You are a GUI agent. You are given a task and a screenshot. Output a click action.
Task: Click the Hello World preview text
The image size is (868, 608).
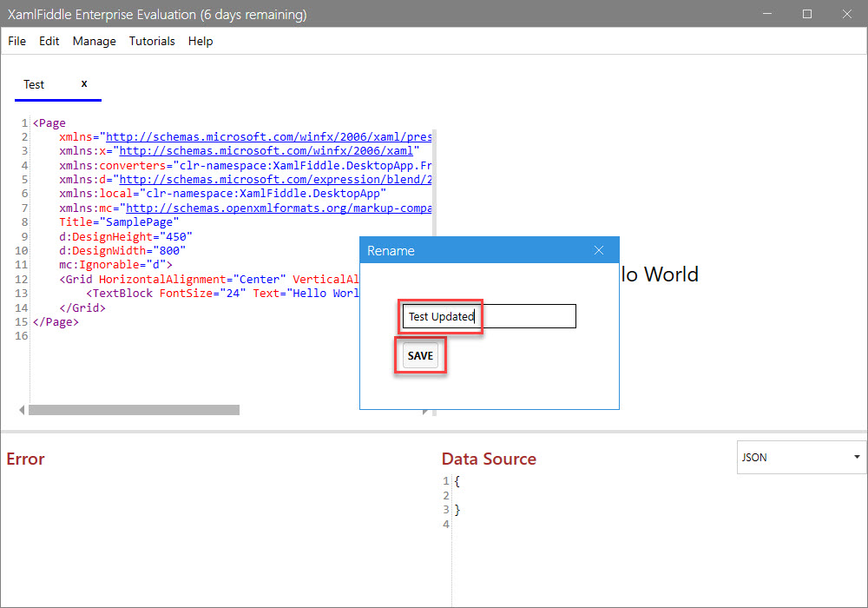[660, 274]
